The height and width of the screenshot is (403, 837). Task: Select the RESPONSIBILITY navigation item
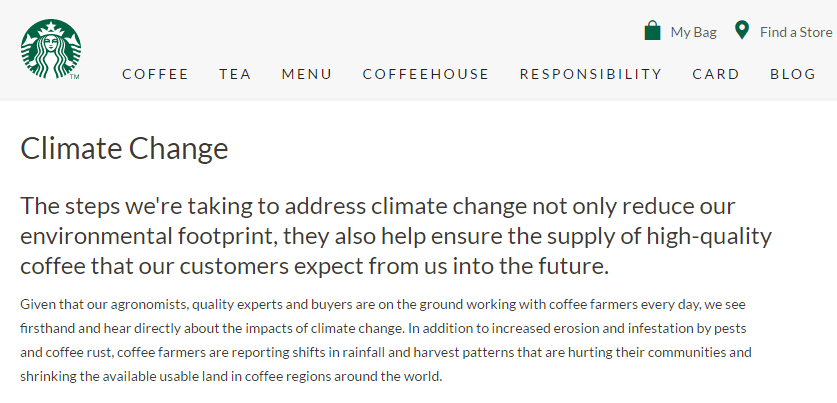[590, 74]
